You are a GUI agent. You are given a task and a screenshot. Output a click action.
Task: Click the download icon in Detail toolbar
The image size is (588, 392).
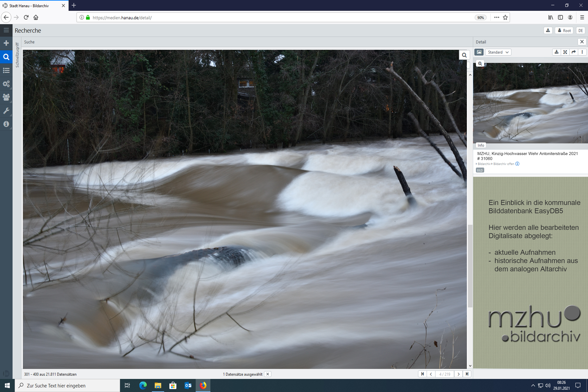(x=556, y=52)
